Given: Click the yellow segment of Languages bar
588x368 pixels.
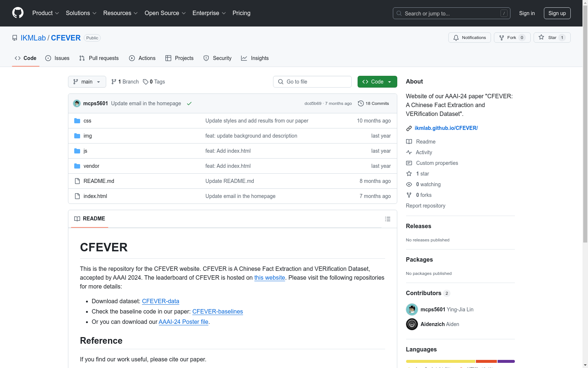Looking at the screenshot, I should tap(441, 361).
